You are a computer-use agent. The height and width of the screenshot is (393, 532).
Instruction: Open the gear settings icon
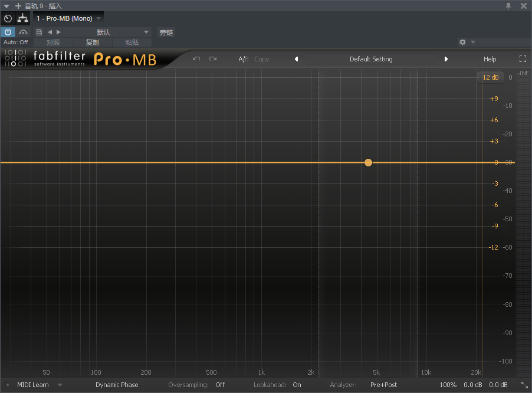point(462,42)
